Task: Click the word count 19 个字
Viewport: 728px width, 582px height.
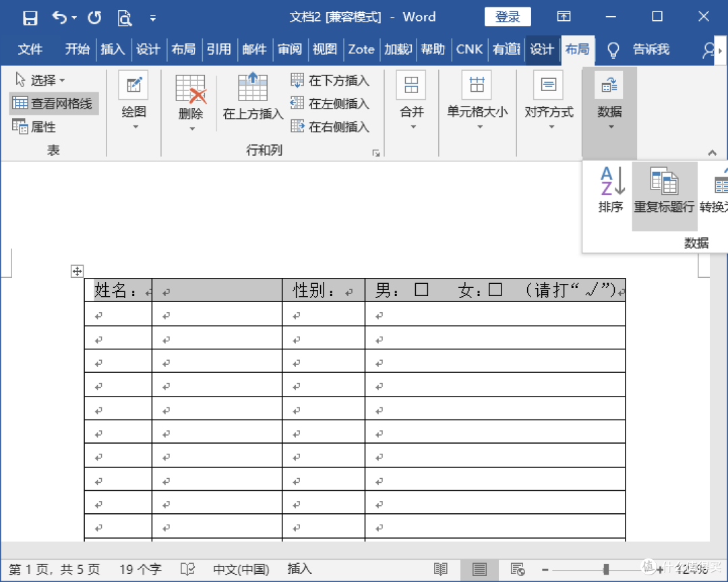Action: pos(140,569)
